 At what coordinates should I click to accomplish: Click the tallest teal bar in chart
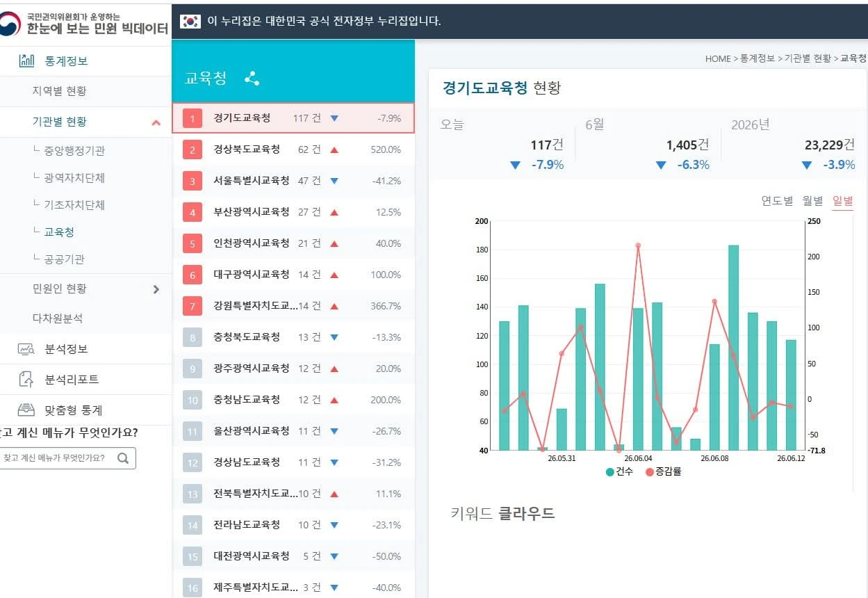733,348
